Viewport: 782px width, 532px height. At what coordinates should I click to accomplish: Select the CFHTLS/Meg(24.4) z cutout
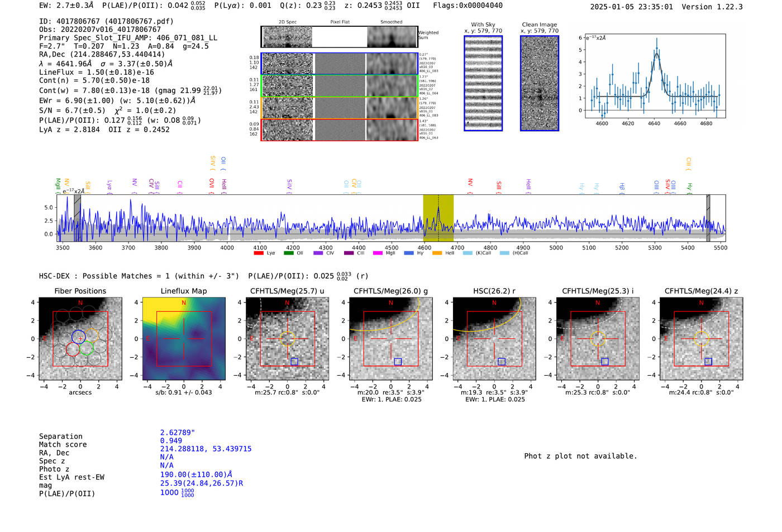click(x=701, y=339)
